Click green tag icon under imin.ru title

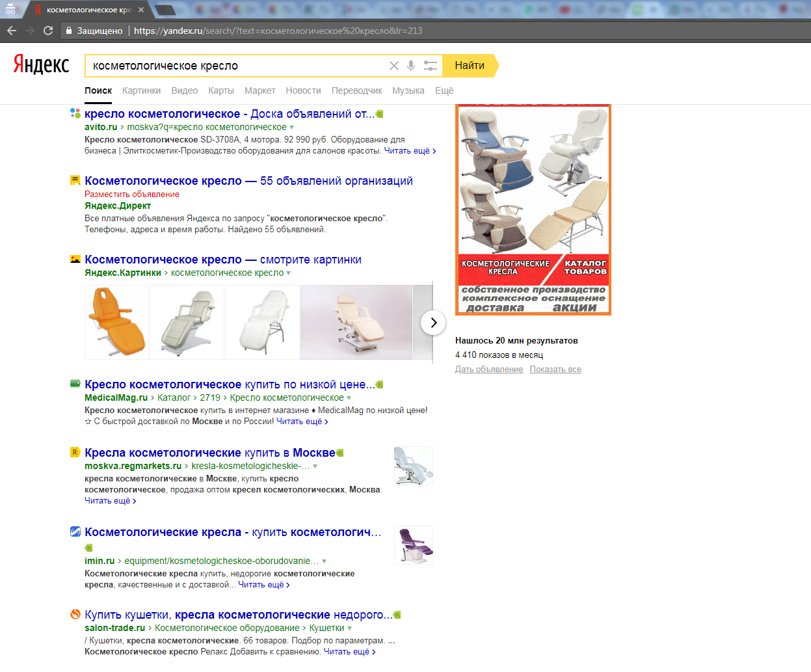pyautogui.click(x=89, y=548)
